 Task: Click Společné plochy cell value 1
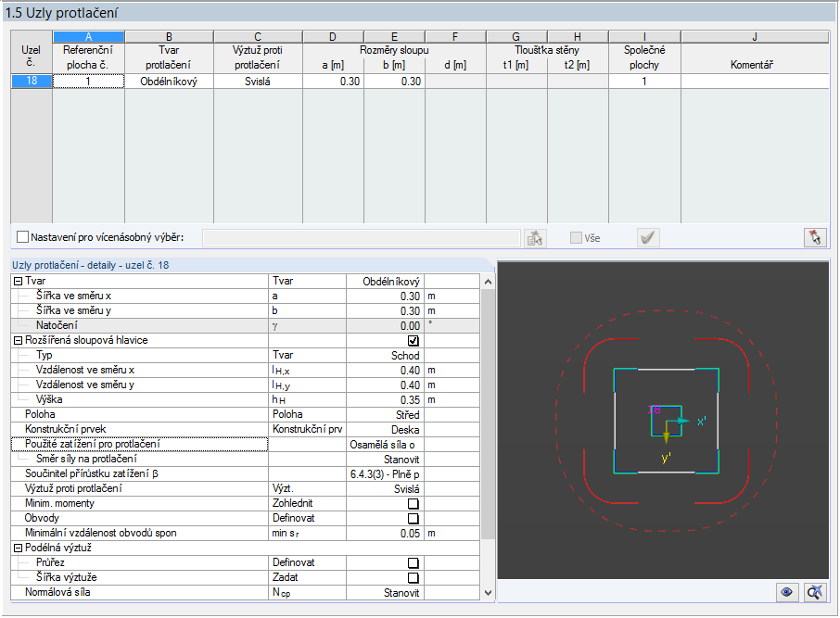(644, 82)
